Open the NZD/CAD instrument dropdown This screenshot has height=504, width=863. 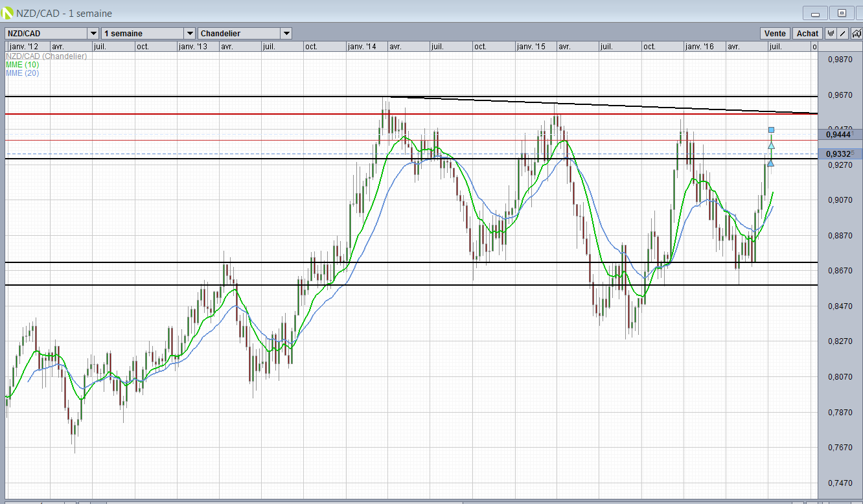52,34
